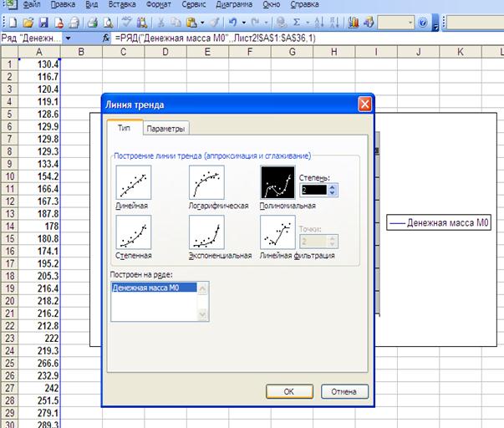
Task: Click the Excel document icon left of Файл
Action: 11,4
